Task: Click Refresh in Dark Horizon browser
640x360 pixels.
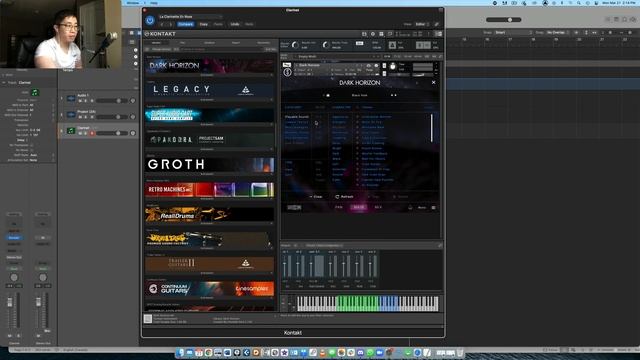Action: 344,197
